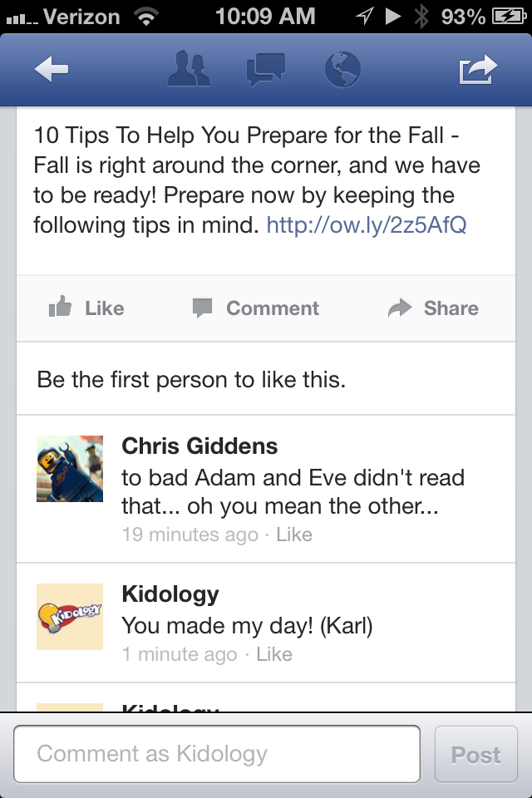Open the notifications globe icon
This screenshot has width=532, height=798.
click(x=342, y=70)
